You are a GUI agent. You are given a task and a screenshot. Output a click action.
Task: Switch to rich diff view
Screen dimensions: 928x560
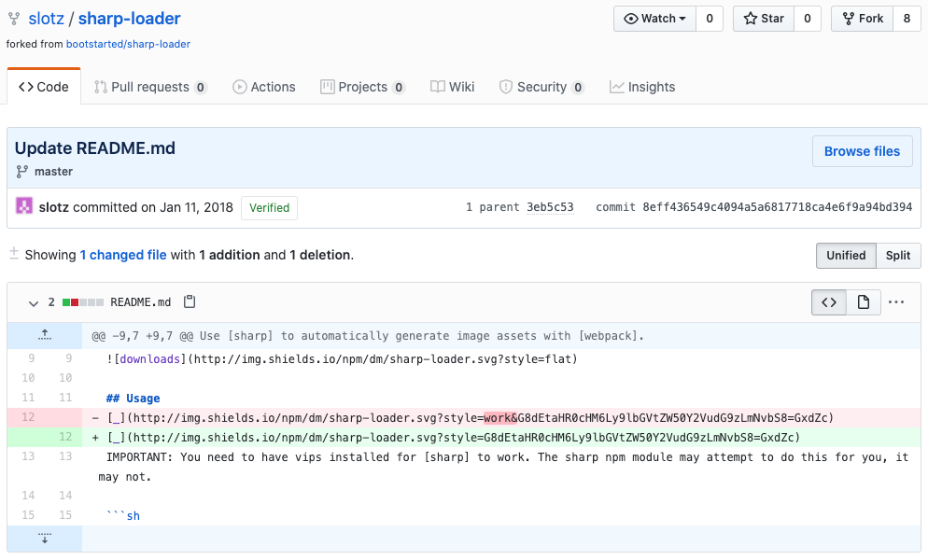tap(863, 301)
